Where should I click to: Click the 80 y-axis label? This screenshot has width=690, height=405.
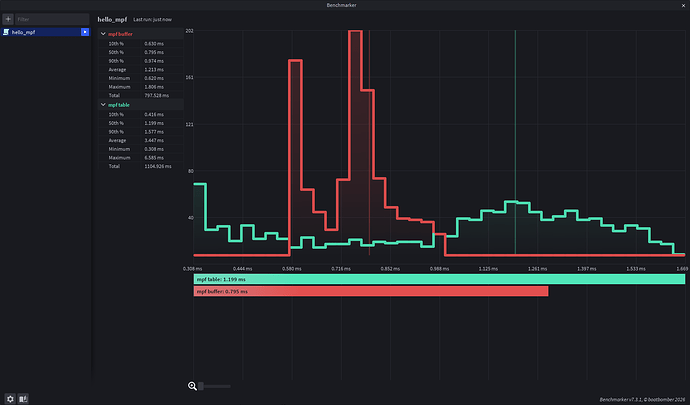(191, 171)
